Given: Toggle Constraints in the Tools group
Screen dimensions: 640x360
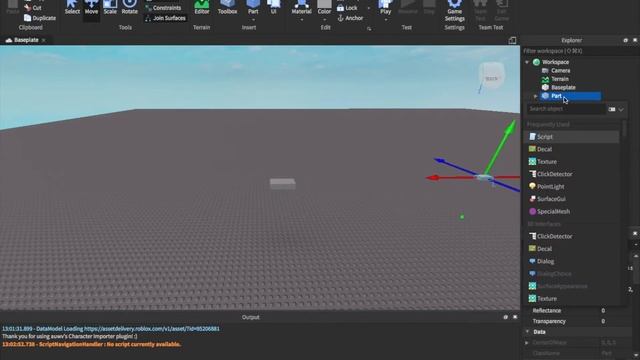Looking at the screenshot, I should click(x=163, y=8).
